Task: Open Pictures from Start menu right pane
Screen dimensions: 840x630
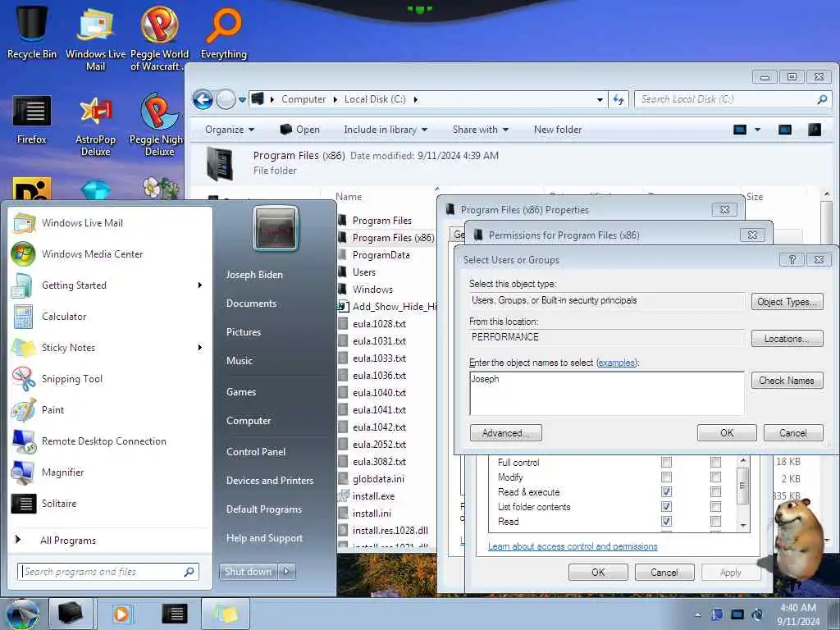Action: 243,332
